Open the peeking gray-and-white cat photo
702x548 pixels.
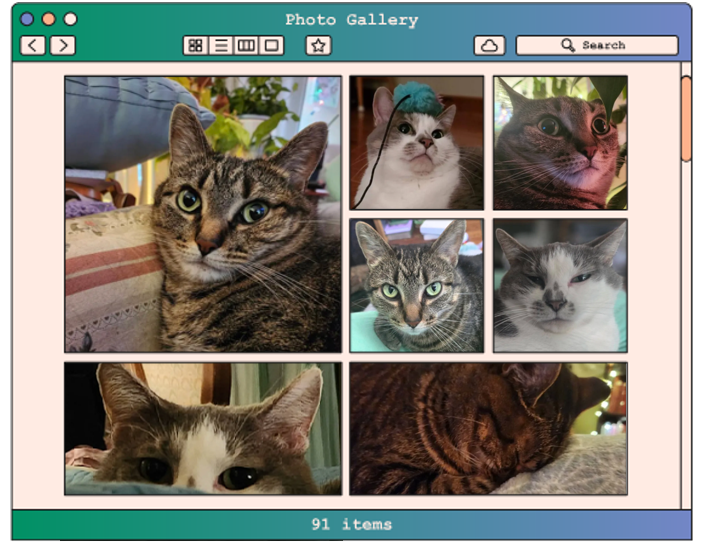[x=203, y=428]
